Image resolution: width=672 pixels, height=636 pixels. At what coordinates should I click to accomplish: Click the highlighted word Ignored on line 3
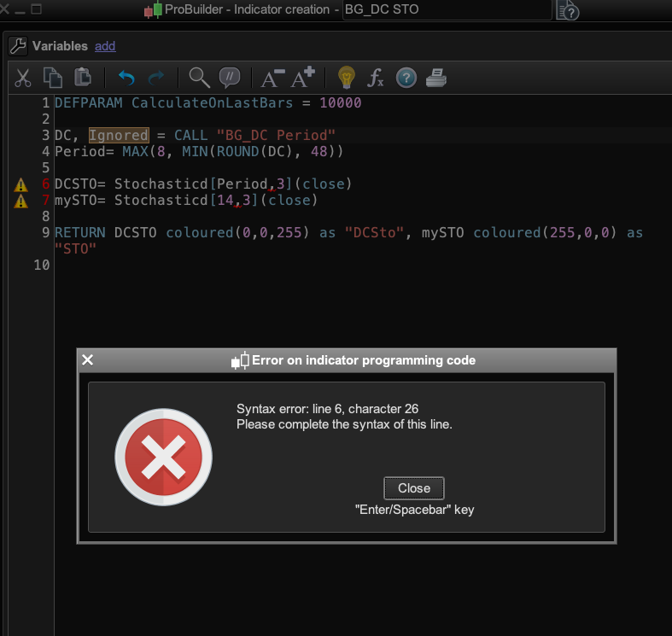tap(119, 136)
